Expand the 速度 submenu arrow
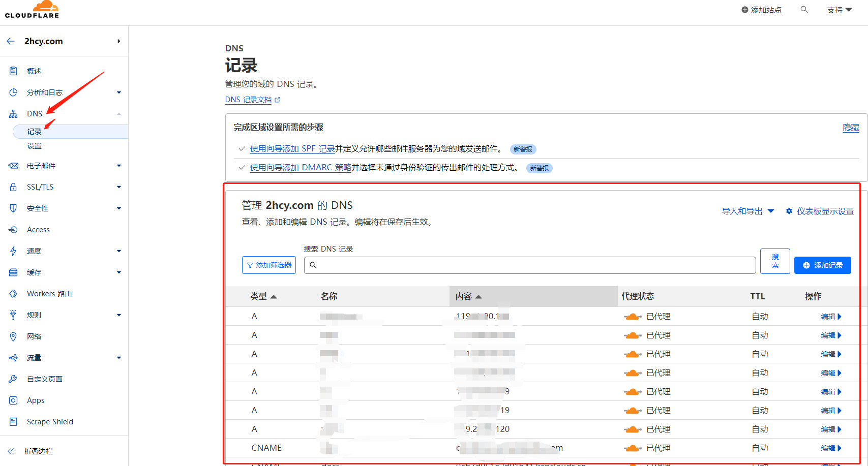Image resolution: width=868 pixels, height=466 pixels. [119, 251]
